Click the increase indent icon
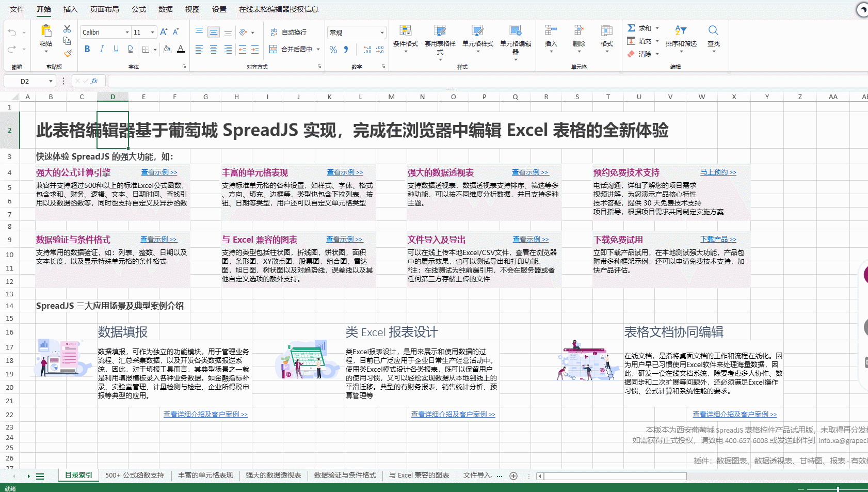This screenshot has width=868, height=492. point(255,50)
